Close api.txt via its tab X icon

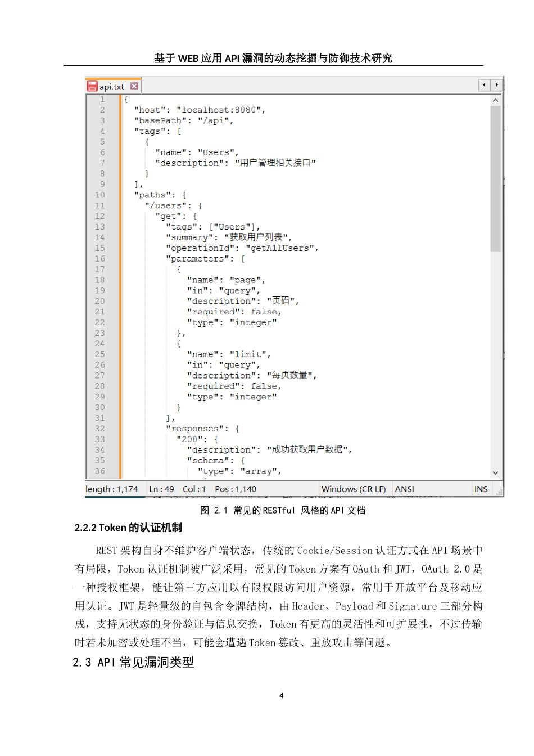134,85
